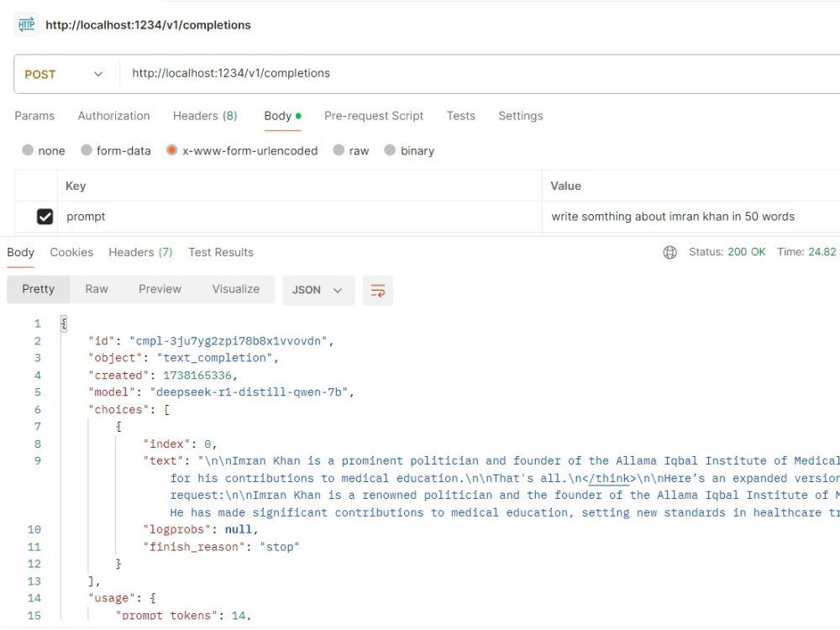
Task: Select the x-www-form-urlencoded radio button
Action: [x=171, y=150]
